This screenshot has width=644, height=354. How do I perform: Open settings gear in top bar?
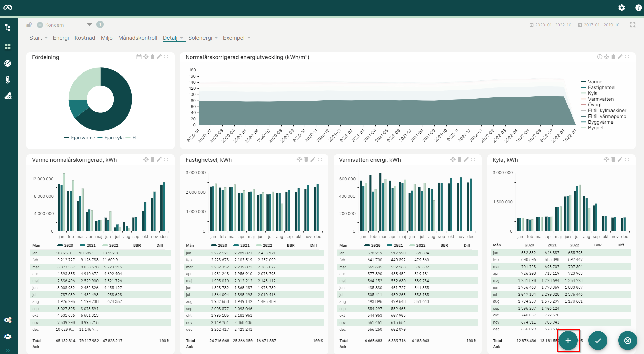click(x=622, y=7)
